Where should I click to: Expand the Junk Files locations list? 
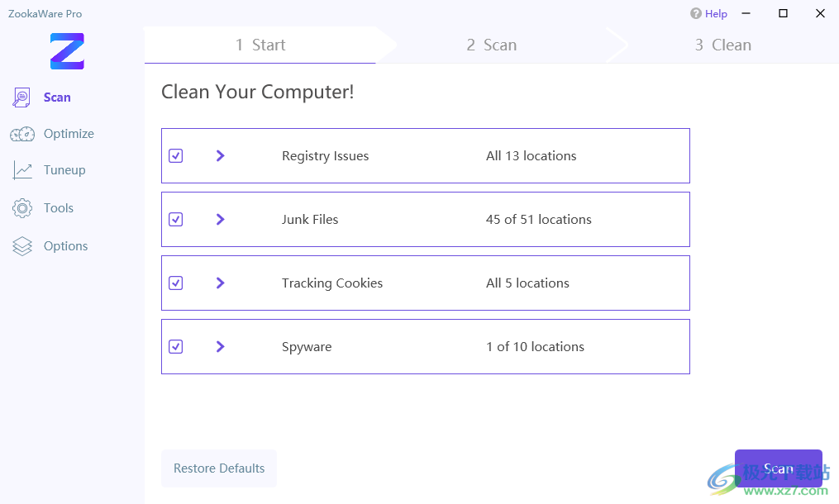pyautogui.click(x=220, y=220)
